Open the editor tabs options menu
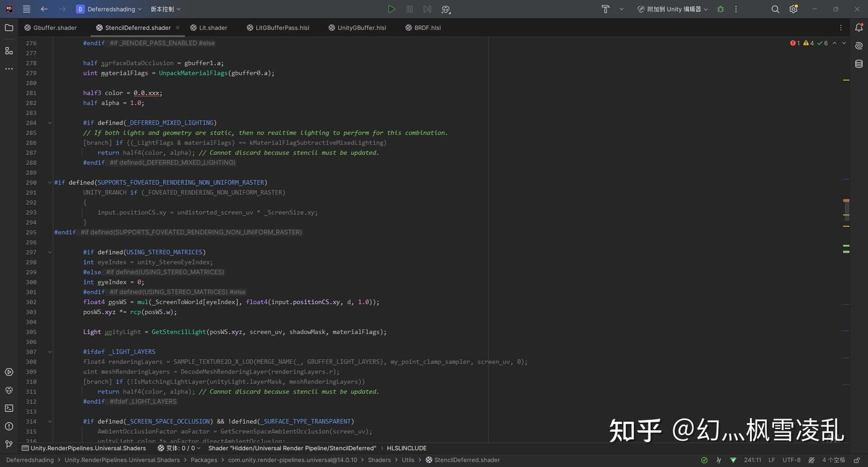This screenshot has width=868, height=467. 841,28
